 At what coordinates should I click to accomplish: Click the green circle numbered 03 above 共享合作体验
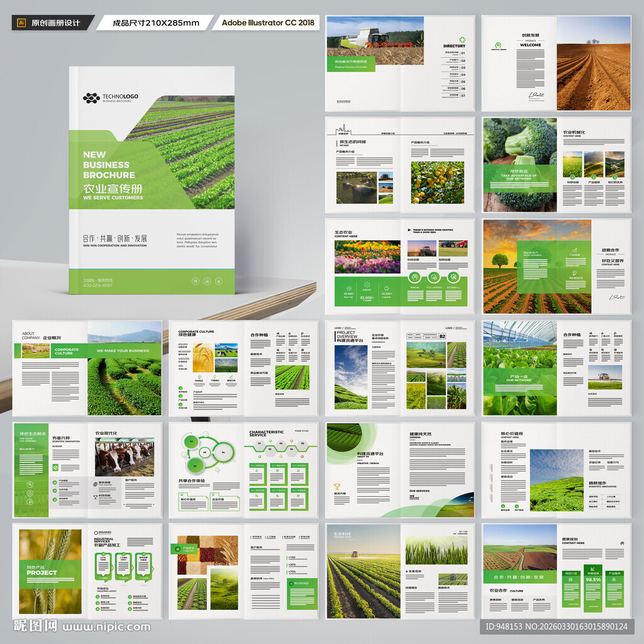click(x=195, y=466)
